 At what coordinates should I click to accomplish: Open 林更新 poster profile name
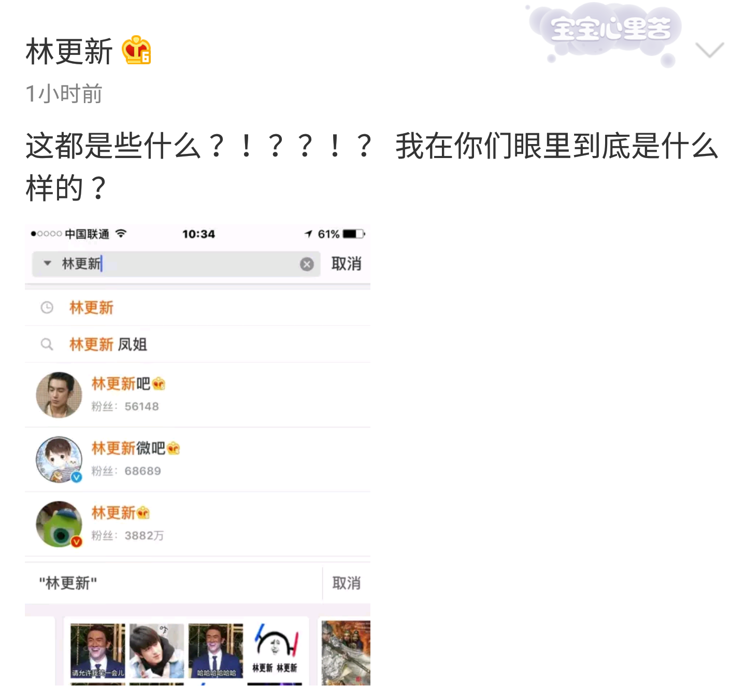(69, 51)
